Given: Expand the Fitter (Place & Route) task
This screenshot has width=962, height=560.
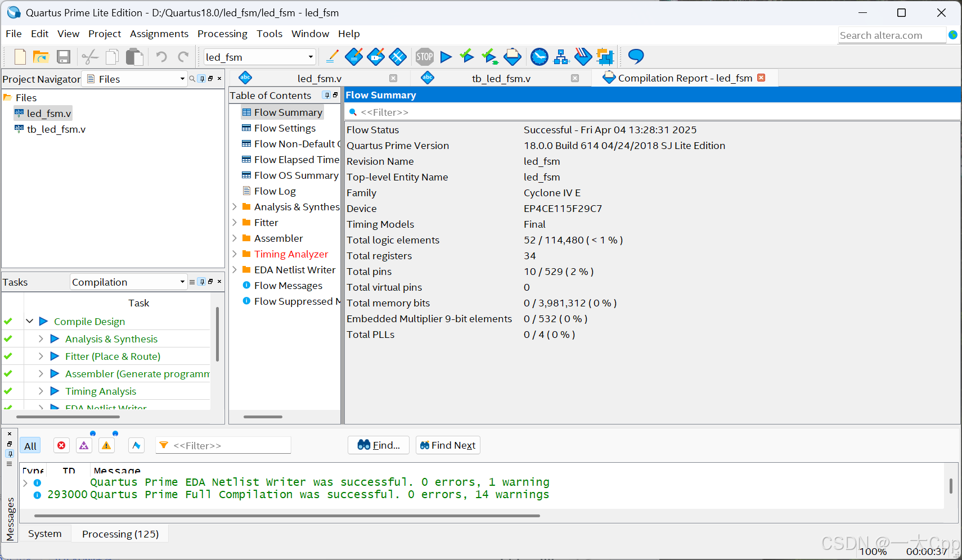Looking at the screenshot, I should (41, 356).
